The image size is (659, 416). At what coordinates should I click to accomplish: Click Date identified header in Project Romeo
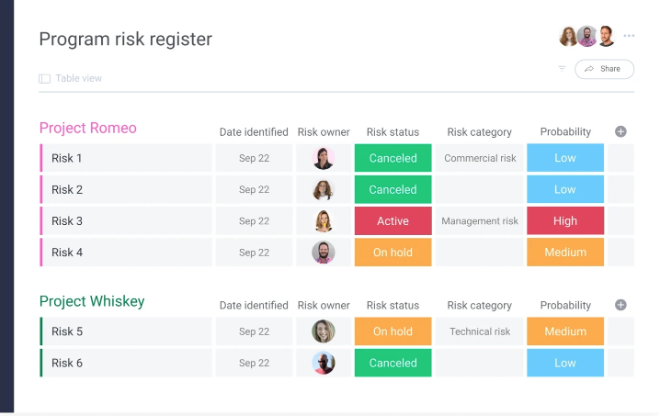point(254,132)
